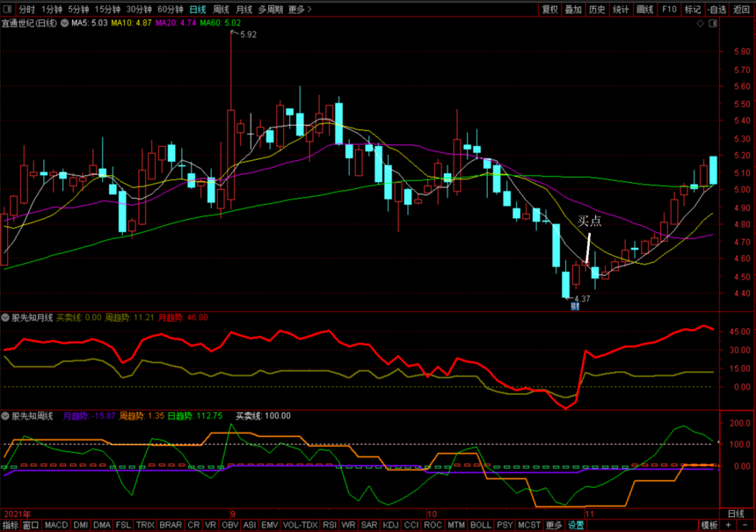Select the BRAR indicator

pos(171,525)
